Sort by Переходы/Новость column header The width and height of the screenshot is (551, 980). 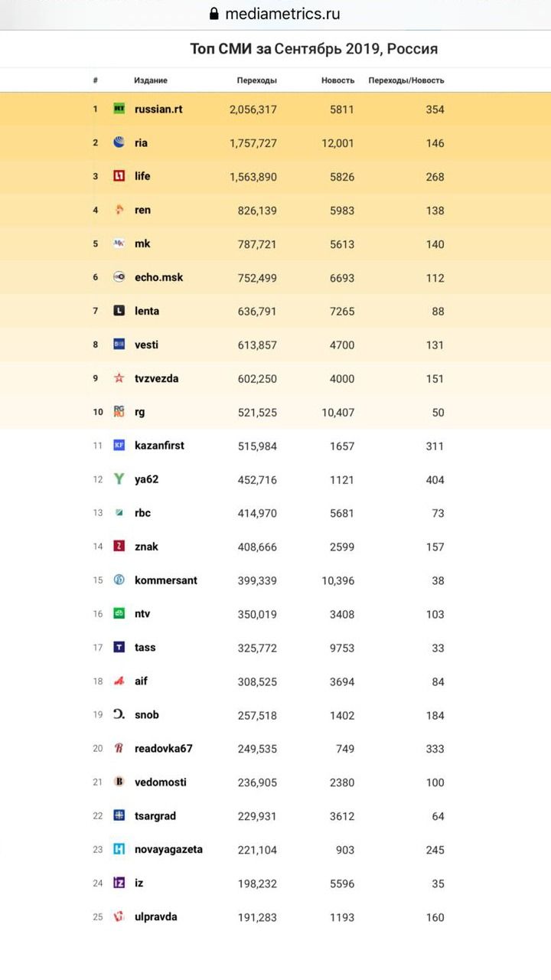coord(406,80)
